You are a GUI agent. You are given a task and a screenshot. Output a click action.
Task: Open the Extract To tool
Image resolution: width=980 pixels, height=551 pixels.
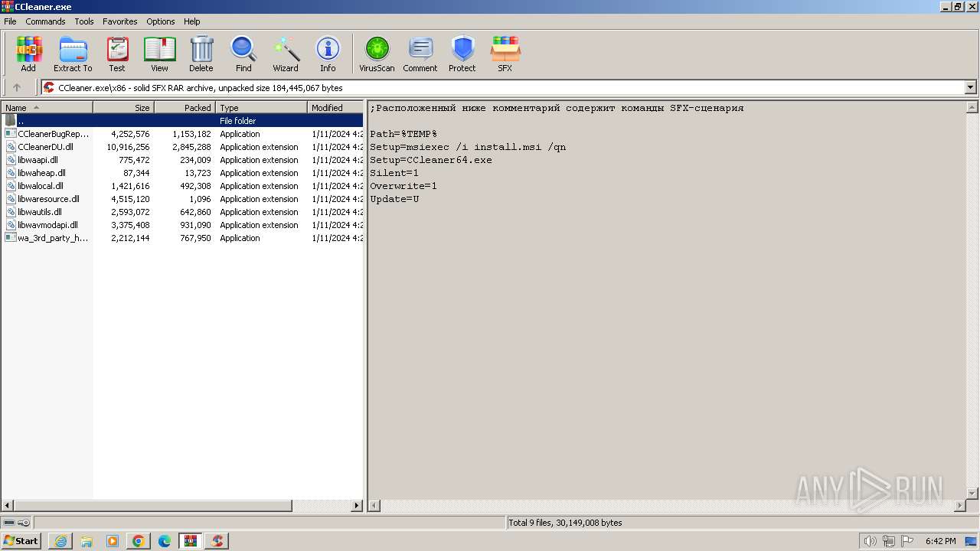(x=73, y=54)
